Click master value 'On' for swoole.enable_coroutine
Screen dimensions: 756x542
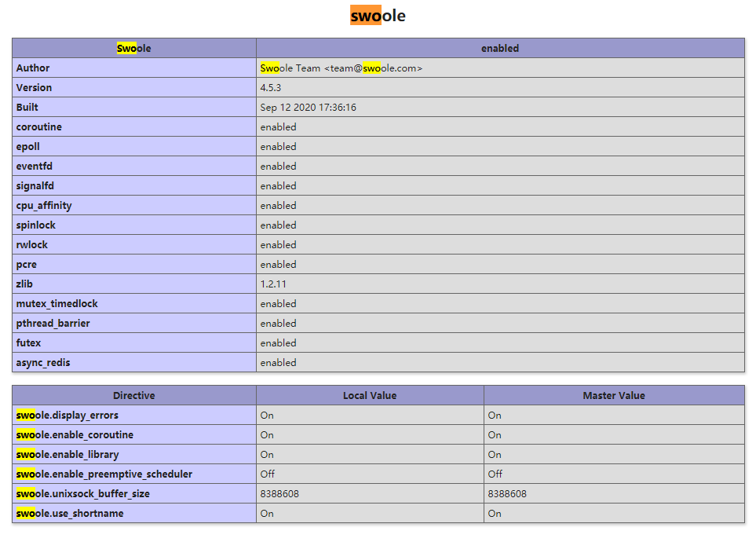pos(495,435)
